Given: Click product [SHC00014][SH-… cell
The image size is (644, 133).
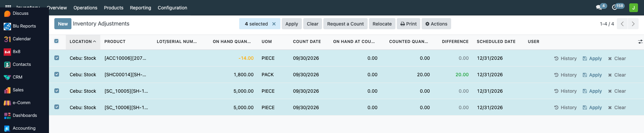Looking at the screenshot, I should (125, 75).
